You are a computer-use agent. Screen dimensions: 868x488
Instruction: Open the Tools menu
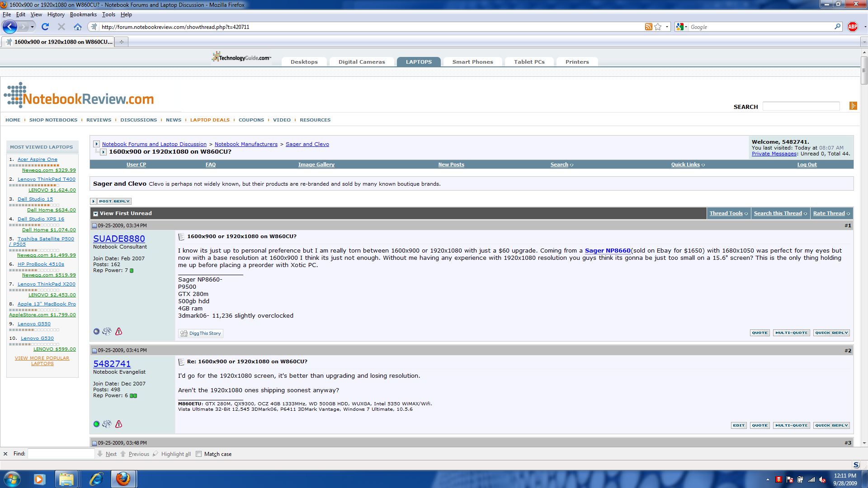[x=108, y=14]
